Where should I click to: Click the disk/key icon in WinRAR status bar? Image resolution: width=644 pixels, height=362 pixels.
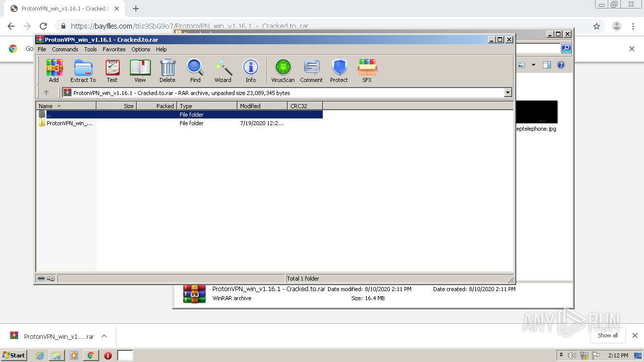(x=46, y=279)
